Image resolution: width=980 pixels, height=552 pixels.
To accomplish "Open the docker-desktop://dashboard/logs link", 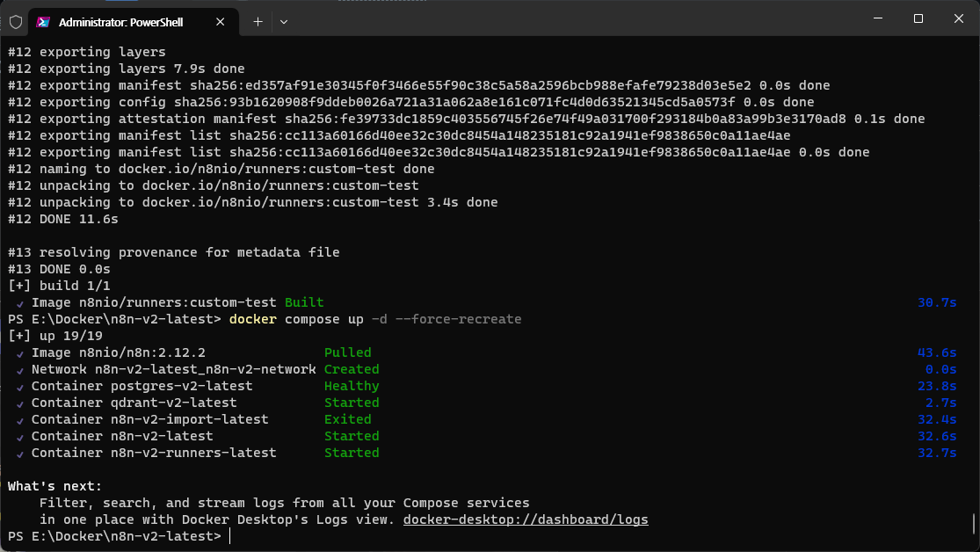I will pos(526,519).
